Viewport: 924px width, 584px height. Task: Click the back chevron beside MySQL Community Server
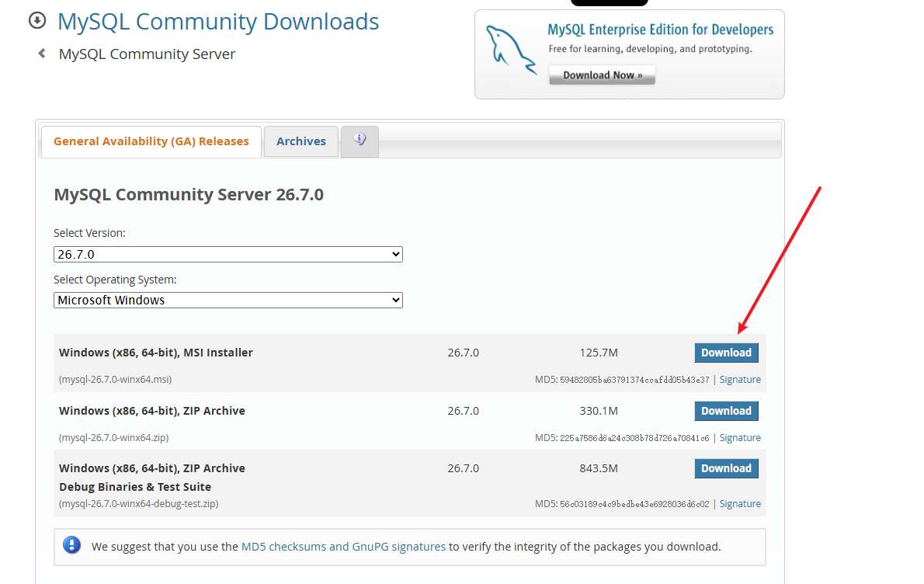(x=41, y=54)
